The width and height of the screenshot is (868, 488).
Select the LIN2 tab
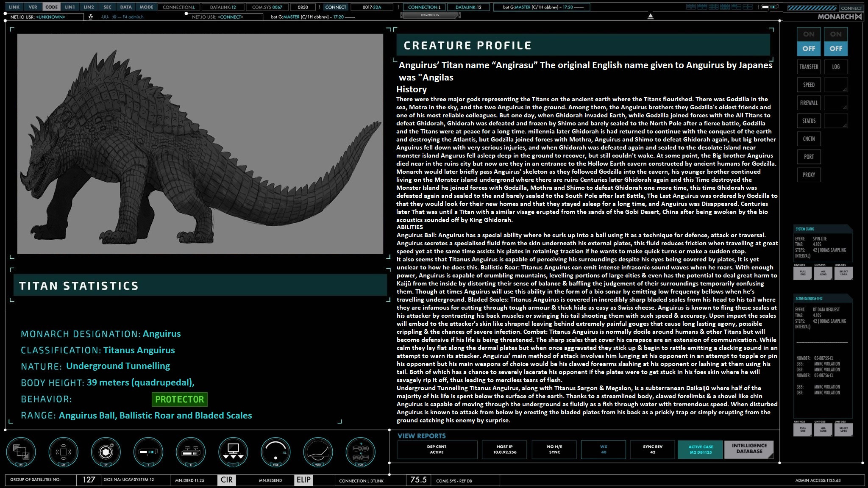click(89, 7)
